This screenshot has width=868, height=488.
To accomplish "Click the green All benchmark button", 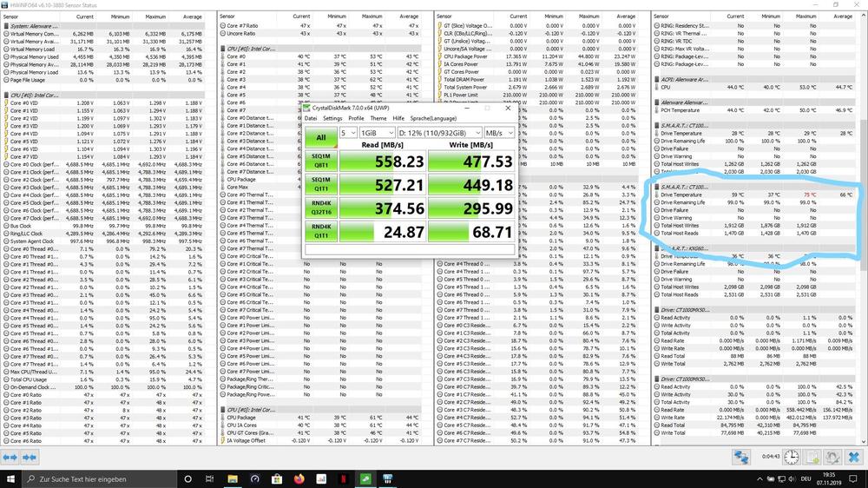I will pos(320,137).
